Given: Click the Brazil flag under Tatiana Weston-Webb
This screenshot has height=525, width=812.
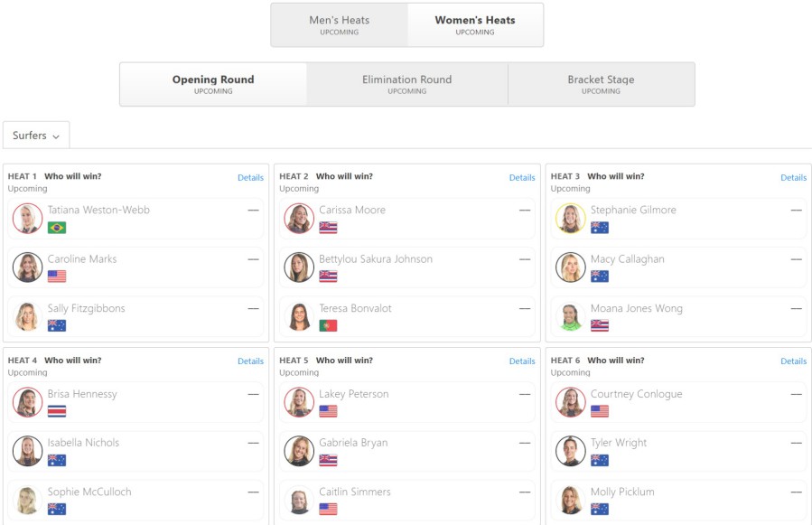Looking at the screenshot, I should click(57, 228).
